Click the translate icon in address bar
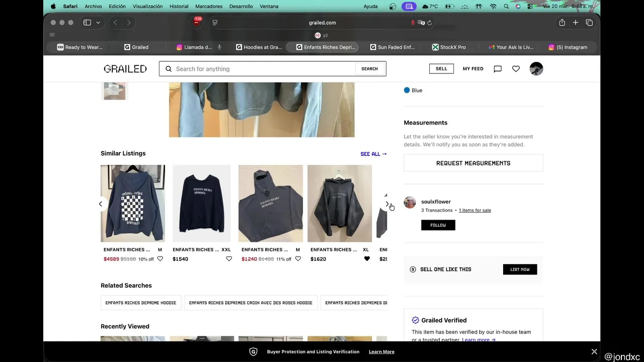 (x=422, y=23)
